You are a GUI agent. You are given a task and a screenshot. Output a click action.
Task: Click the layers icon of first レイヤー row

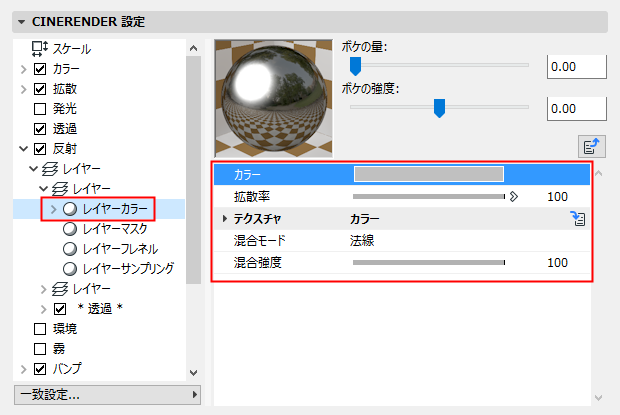[x=50, y=169]
